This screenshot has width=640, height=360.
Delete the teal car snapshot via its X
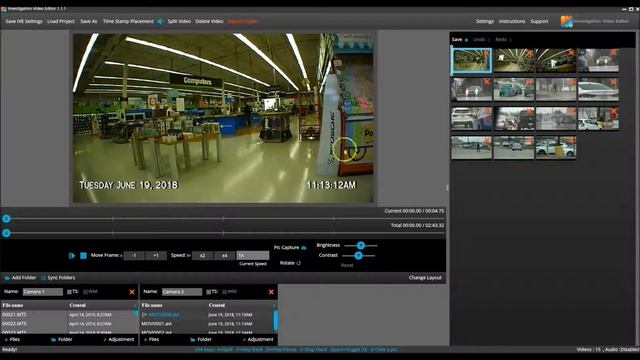pyautogui.click(x=529, y=82)
